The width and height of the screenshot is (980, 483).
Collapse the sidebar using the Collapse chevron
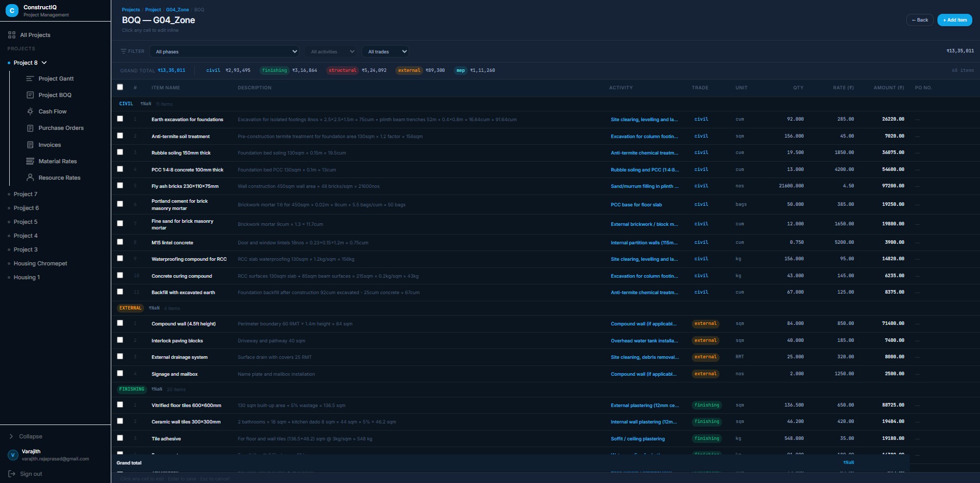point(11,436)
